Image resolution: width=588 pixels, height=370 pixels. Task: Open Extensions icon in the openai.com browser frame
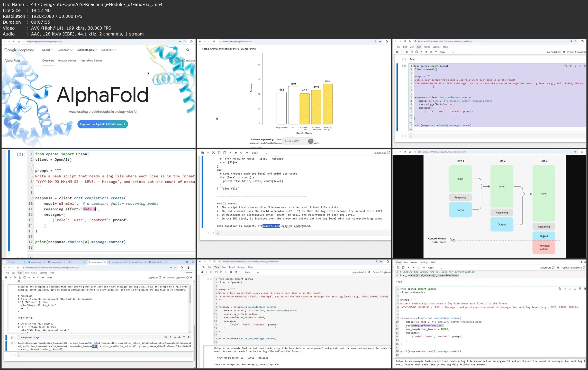pyautogui.click(x=387, y=41)
